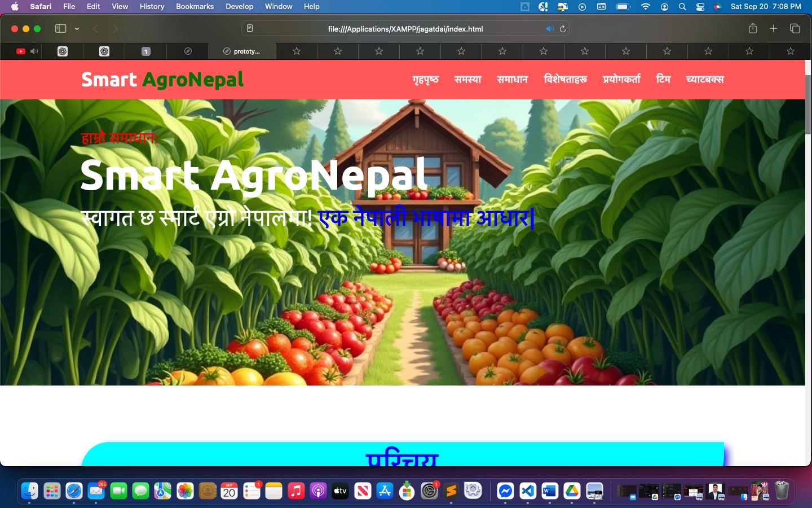
Task: Click the page's vertical scrollbar thumb
Action: [808, 104]
